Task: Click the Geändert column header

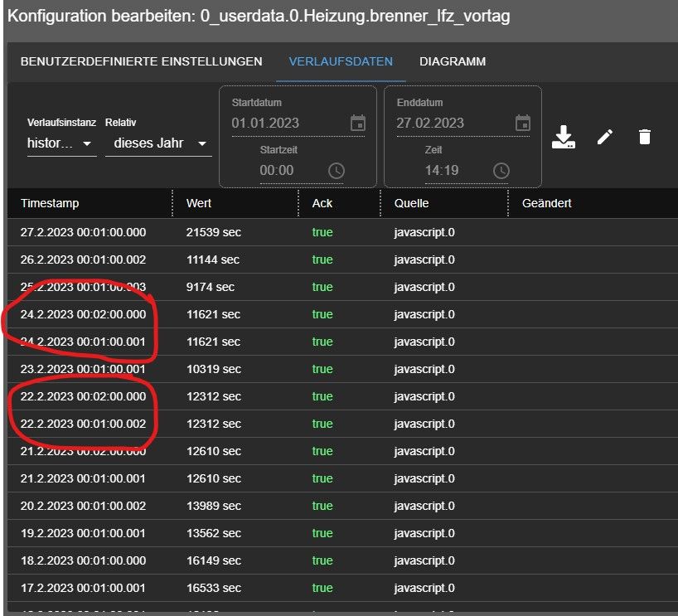Action: coord(546,203)
